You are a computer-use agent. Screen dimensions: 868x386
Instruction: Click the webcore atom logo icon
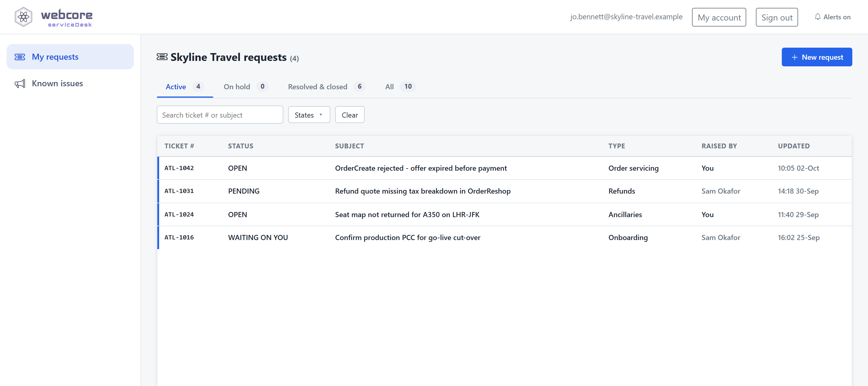(23, 17)
